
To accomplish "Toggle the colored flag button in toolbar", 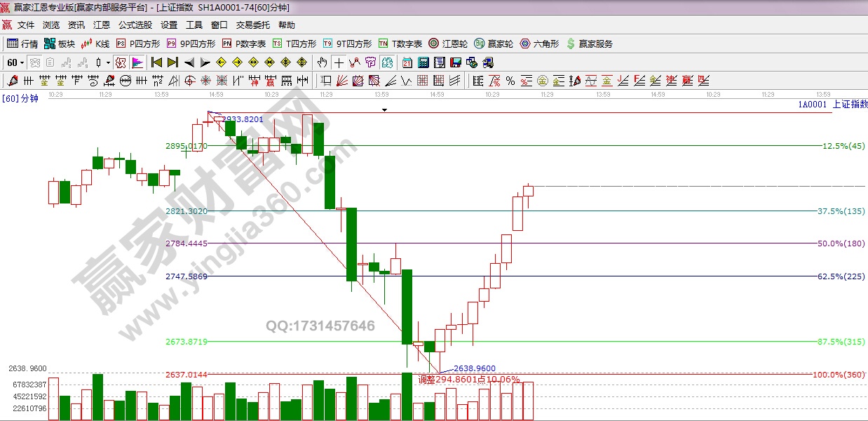I will pos(137,62).
